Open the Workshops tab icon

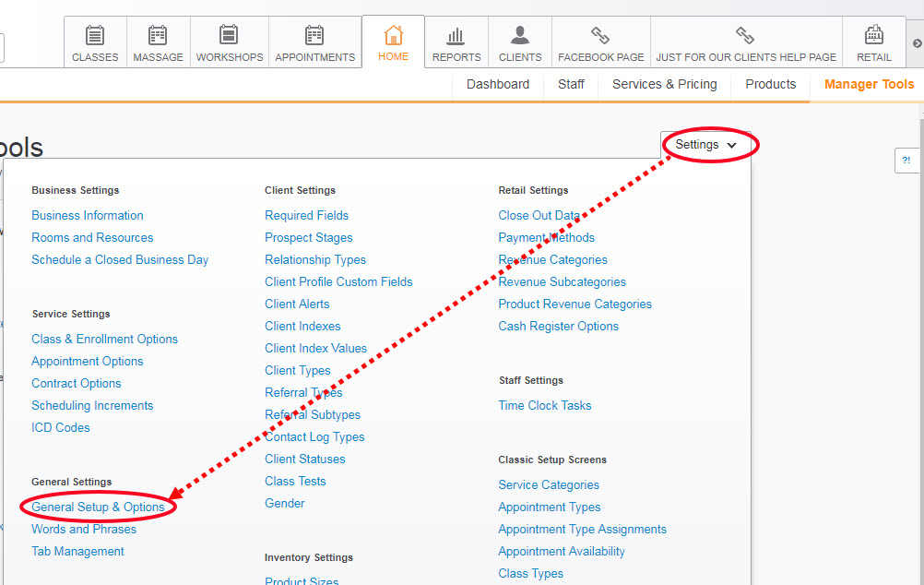pos(229,35)
